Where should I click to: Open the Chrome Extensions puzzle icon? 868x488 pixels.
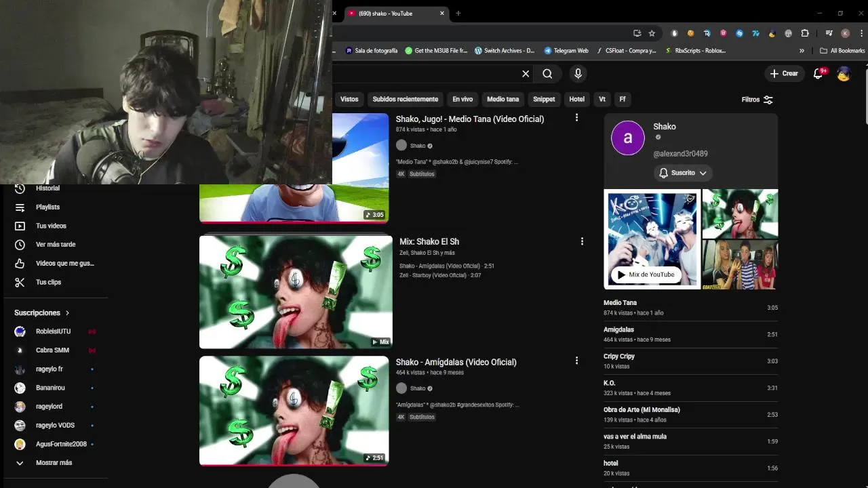(805, 33)
